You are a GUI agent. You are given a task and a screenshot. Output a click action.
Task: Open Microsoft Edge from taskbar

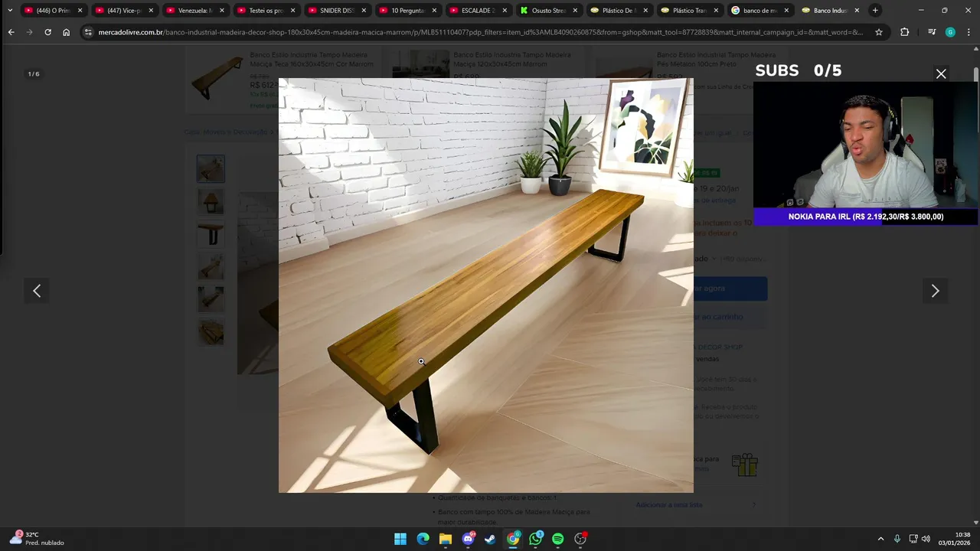(x=423, y=539)
